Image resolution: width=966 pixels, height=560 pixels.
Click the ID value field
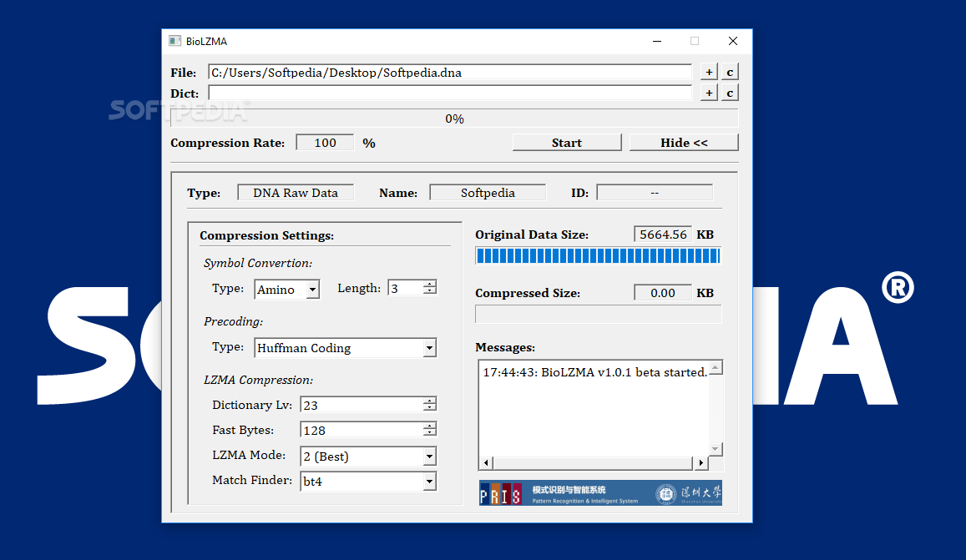pos(655,193)
